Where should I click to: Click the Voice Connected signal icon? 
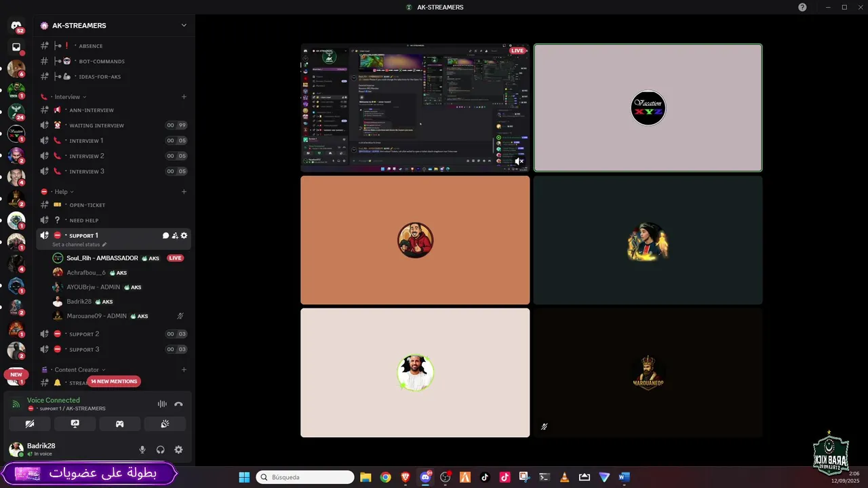coord(16,404)
